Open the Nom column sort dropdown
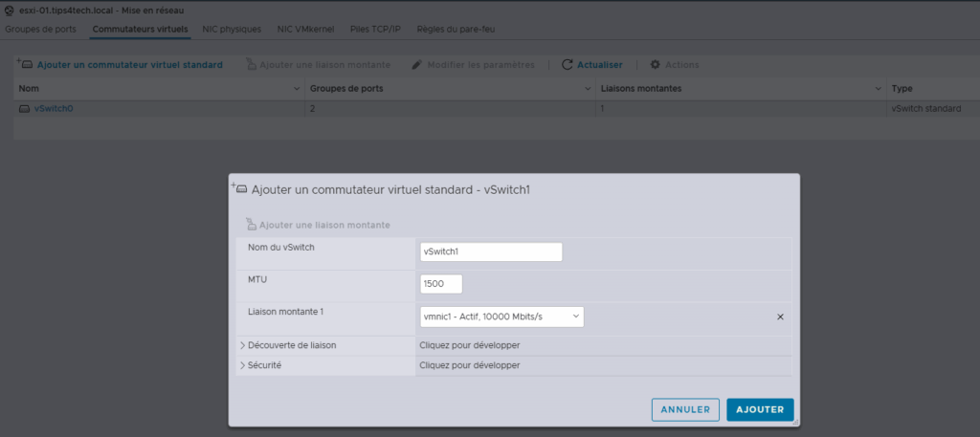Viewport: 980px width, 437px height. click(x=296, y=88)
